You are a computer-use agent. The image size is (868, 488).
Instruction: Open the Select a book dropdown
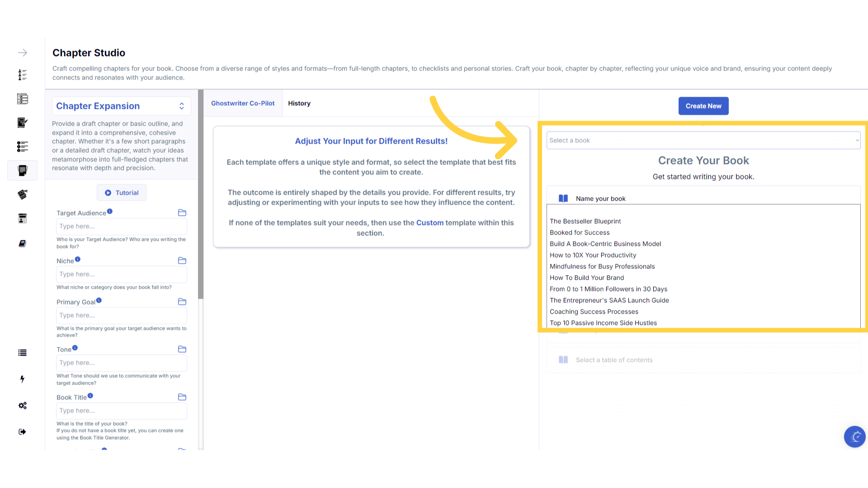pyautogui.click(x=703, y=141)
